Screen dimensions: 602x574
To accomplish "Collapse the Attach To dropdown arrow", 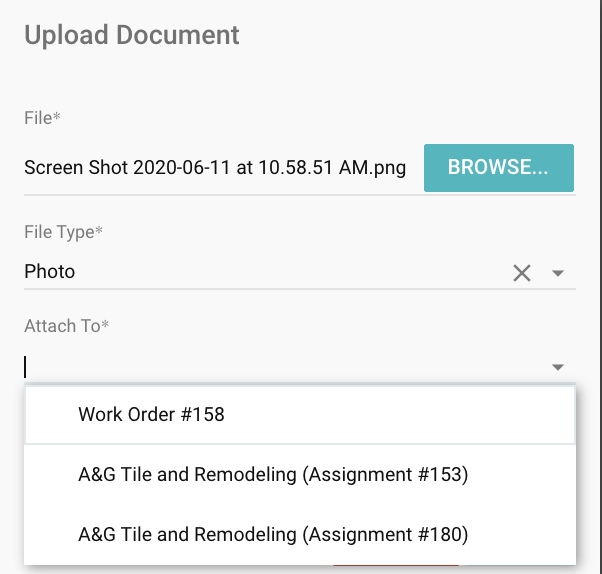I will click(558, 368).
